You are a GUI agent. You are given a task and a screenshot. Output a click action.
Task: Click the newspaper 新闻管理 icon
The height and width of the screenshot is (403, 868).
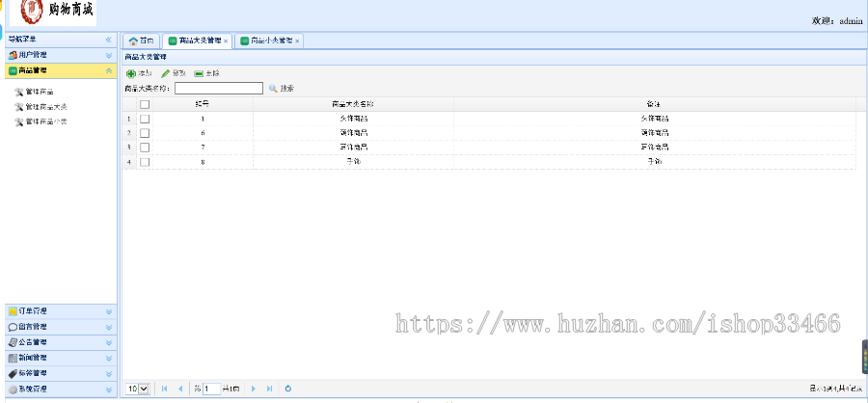[x=13, y=358]
